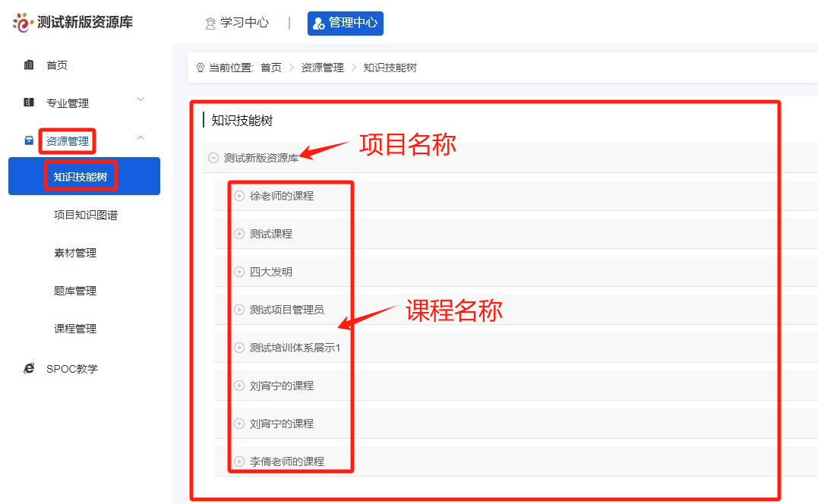Click the 专业管理 book icon

tap(29, 102)
